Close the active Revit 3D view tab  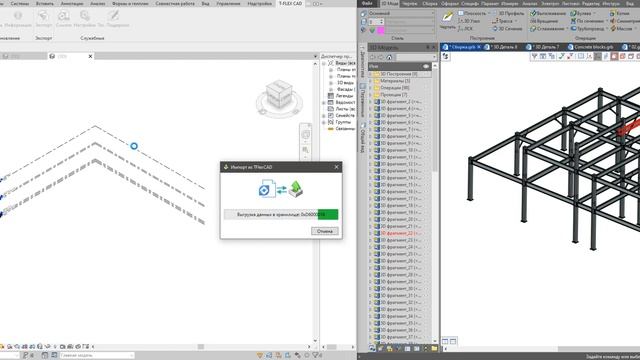(90, 56)
